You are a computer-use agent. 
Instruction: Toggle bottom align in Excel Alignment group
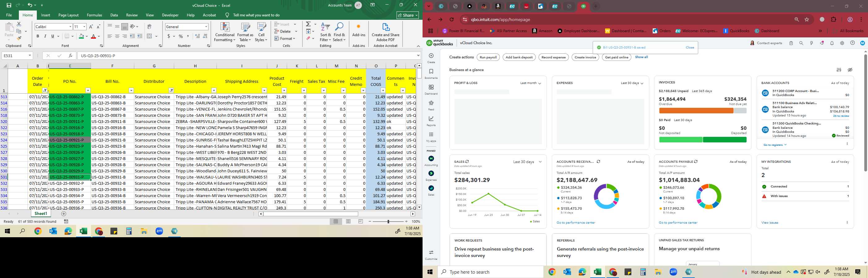pyautogui.click(x=125, y=27)
